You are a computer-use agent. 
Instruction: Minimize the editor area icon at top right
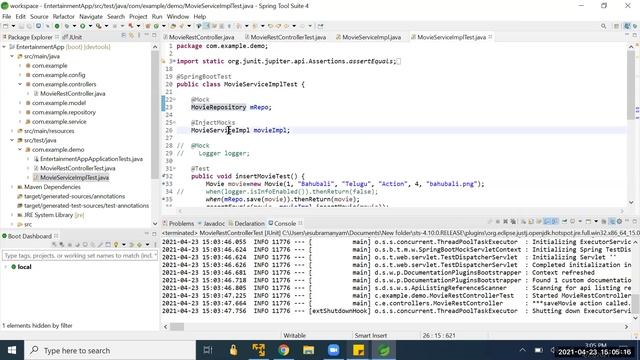pyautogui.click(x=627, y=34)
